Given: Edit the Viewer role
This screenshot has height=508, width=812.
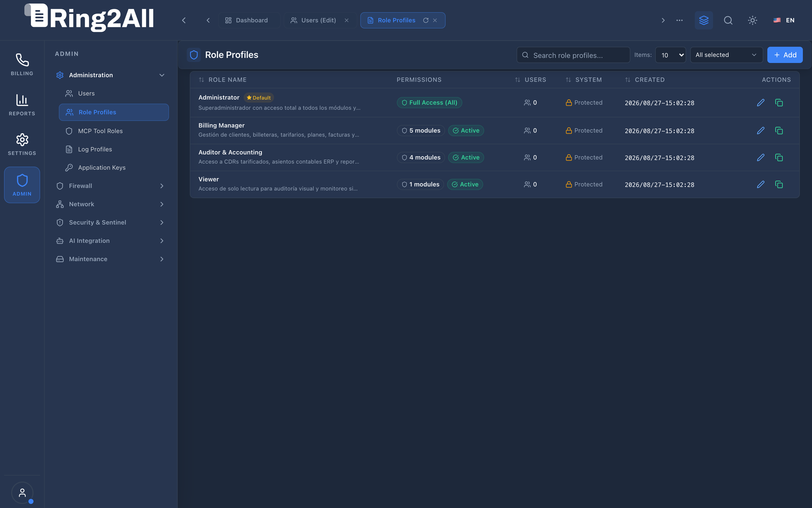Looking at the screenshot, I should click(x=761, y=184).
